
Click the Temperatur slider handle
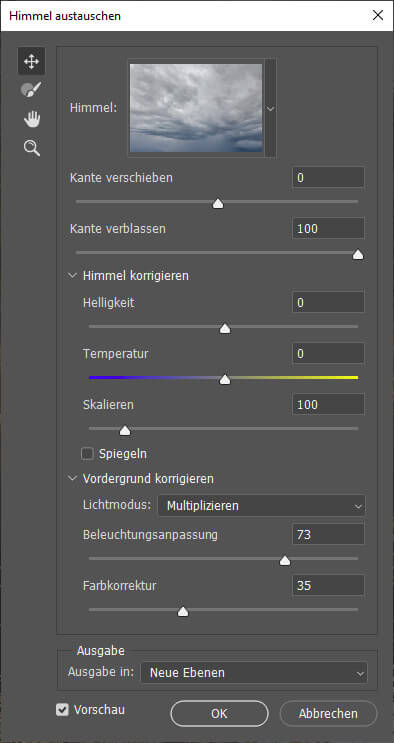click(x=225, y=380)
